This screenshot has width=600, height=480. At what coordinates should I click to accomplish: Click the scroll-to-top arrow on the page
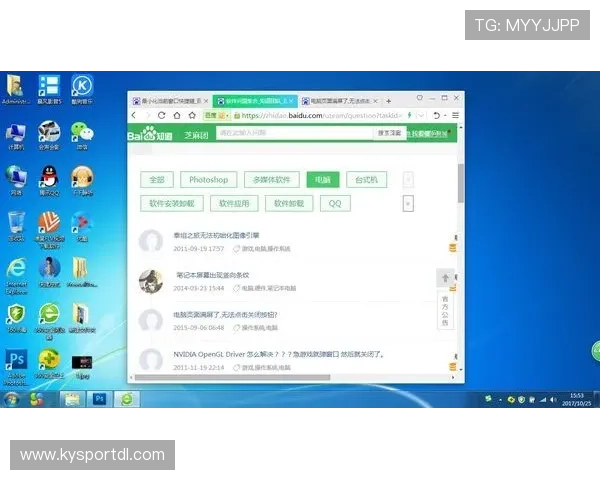click(445, 278)
